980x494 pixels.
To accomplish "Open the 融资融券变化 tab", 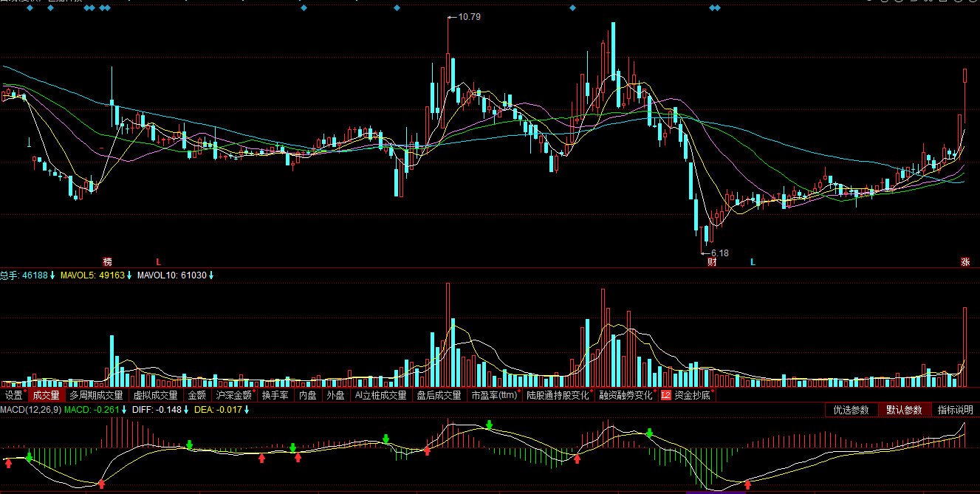I will (626, 396).
